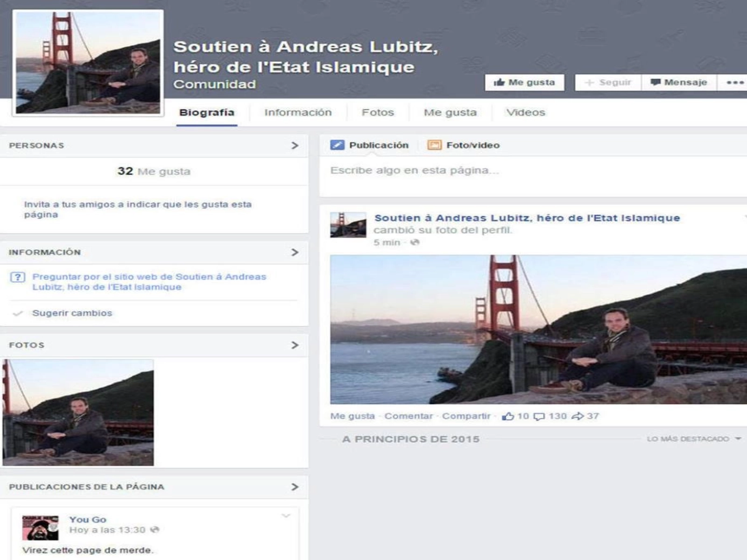This screenshot has height=560, width=747.
Task: Open the Fotos tab
Action: [378, 112]
